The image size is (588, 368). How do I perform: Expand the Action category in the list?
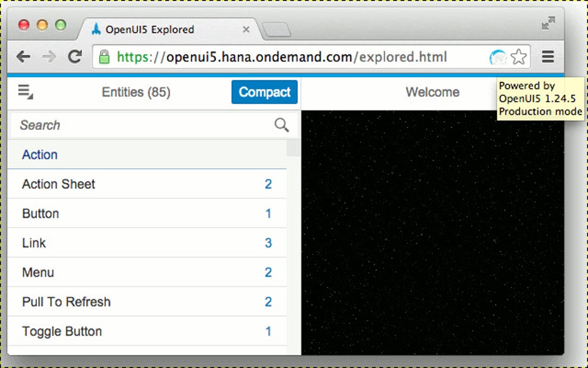coord(39,155)
